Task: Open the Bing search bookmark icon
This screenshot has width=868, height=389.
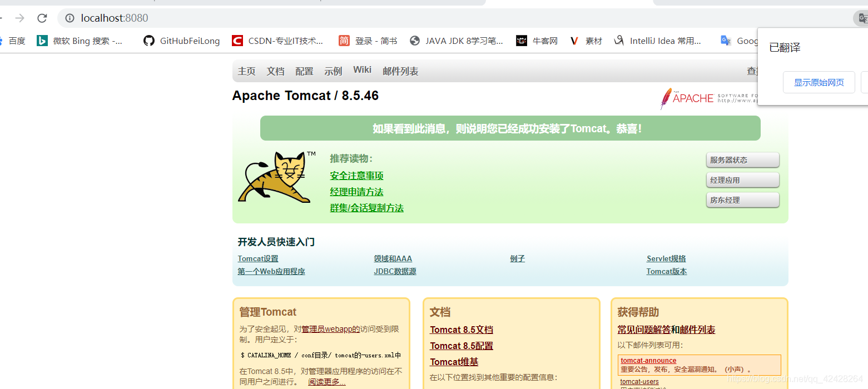Action: 42,41
